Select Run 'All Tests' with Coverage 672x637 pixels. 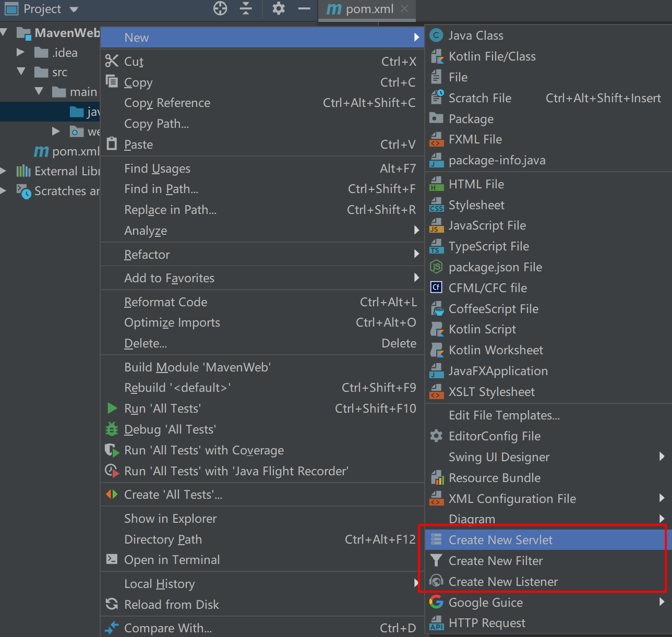pos(262,450)
